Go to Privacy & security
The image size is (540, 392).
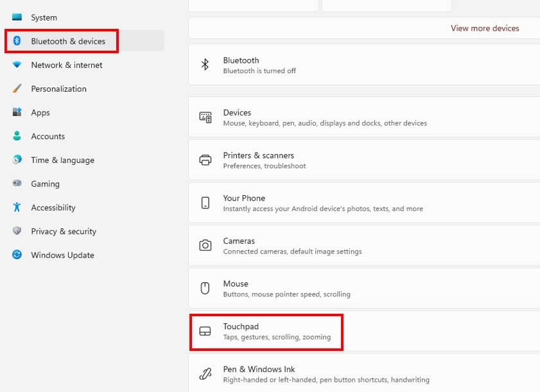[64, 231]
